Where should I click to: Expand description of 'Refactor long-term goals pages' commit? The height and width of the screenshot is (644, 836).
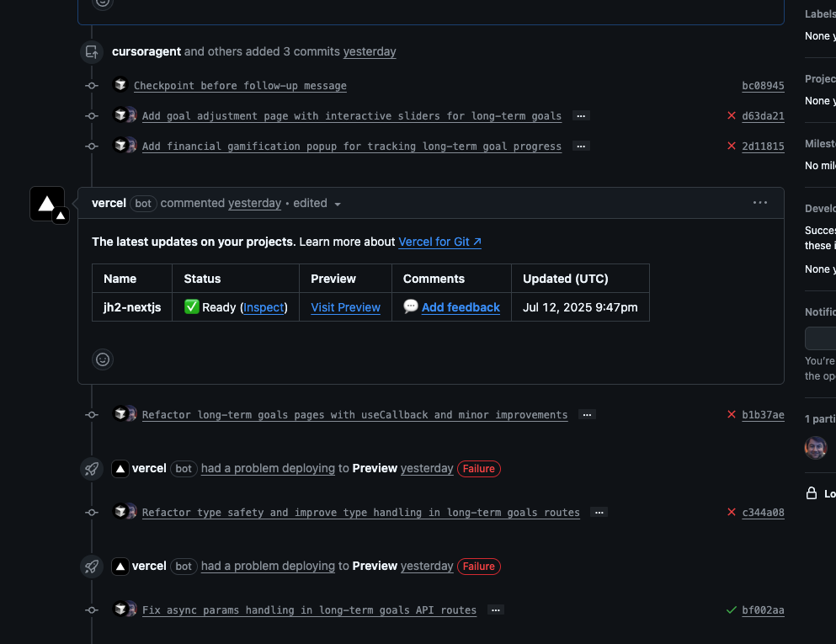point(587,415)
